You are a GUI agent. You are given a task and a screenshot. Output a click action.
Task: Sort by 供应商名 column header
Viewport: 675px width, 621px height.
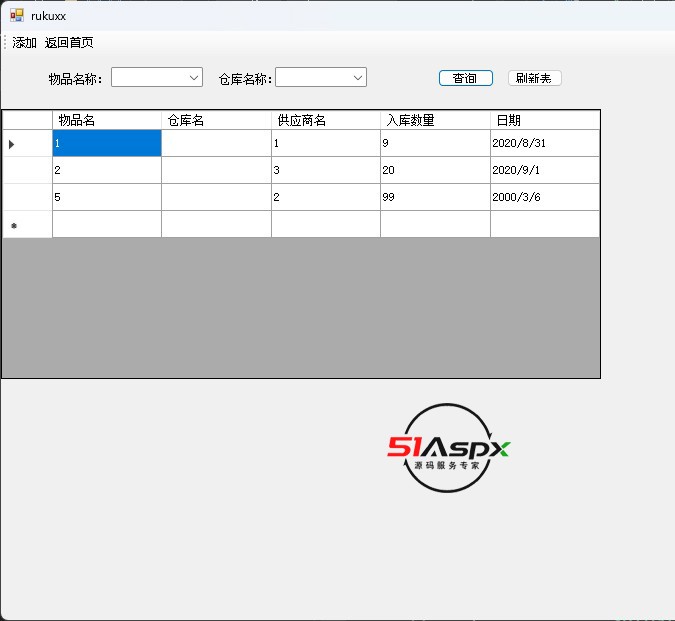(x=326, y=120)
